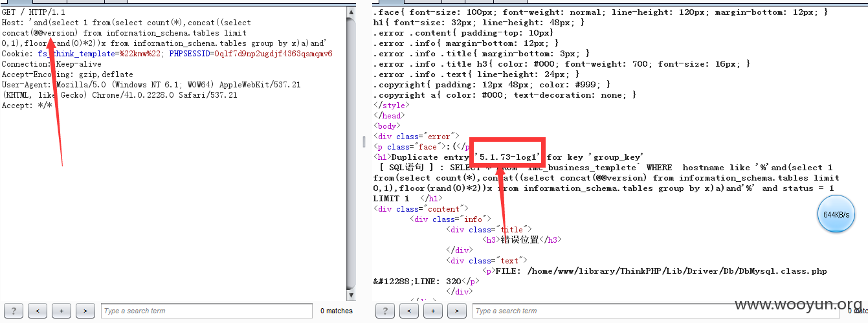Viewport: 868px width, 323px height.
Task: Click the 'User-Agent: Mozilla/5.0' header line
Action: pos(151,85)
